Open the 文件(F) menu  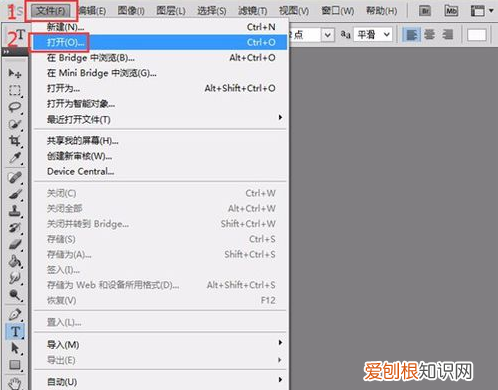click(x=51, y=11)
